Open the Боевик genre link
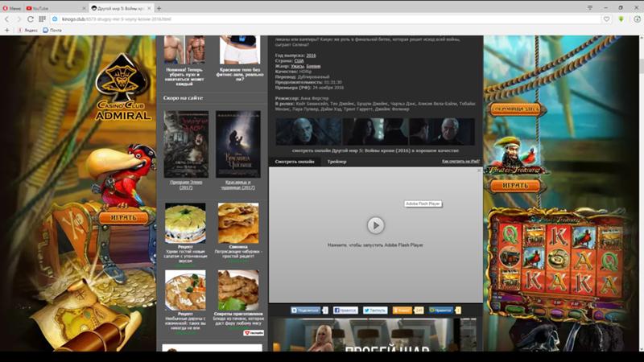Viewport: 644px width, 362px height. click(x=313, y=66)
